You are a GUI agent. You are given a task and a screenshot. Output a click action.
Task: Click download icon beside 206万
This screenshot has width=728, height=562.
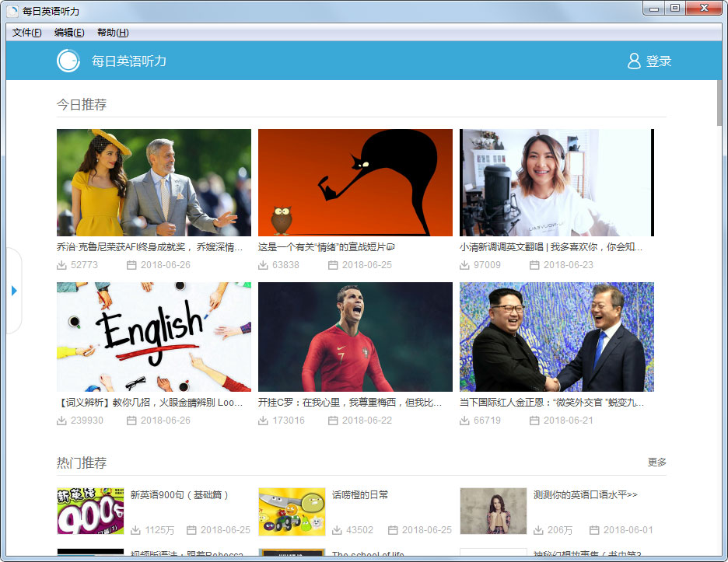[538, 530]
